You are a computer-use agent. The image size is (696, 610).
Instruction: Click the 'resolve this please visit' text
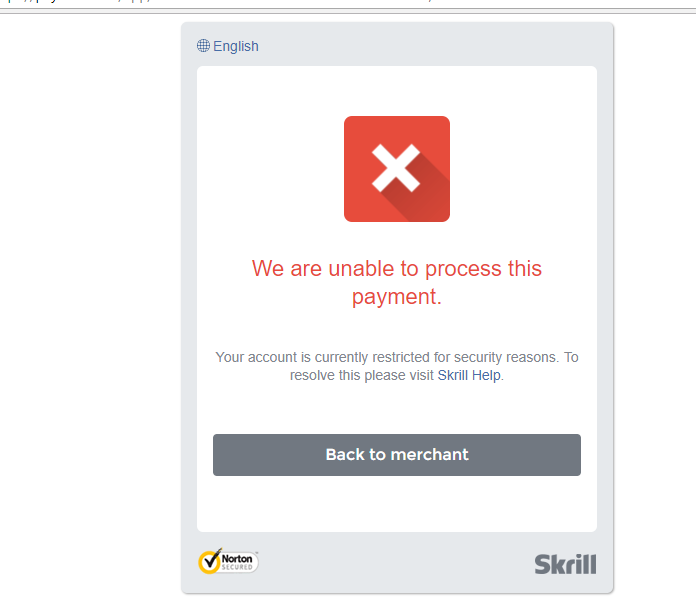(x=362, y=375)
